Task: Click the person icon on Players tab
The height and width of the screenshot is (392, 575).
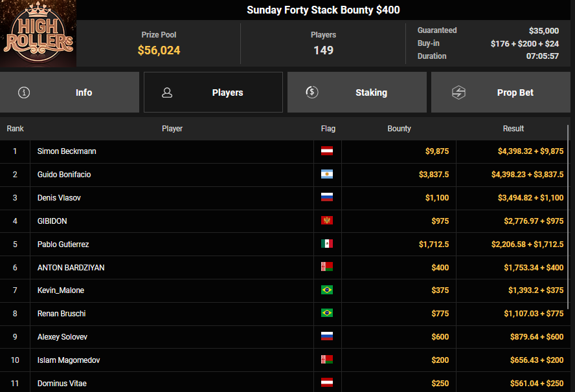Action: tap(167, 93)
